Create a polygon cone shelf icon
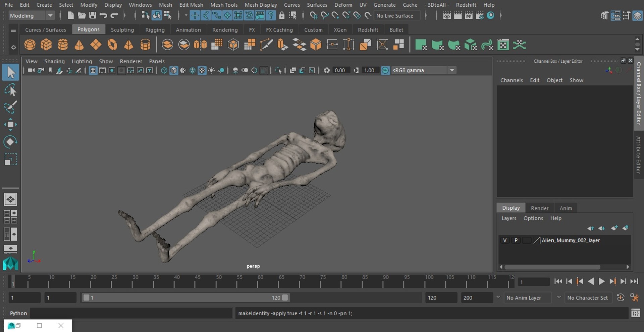 79,45
